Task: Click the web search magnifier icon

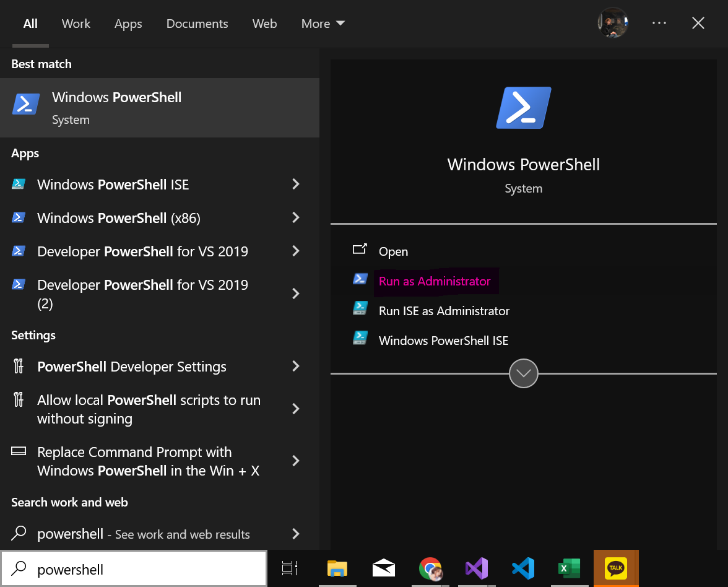Action: (19, 533)
